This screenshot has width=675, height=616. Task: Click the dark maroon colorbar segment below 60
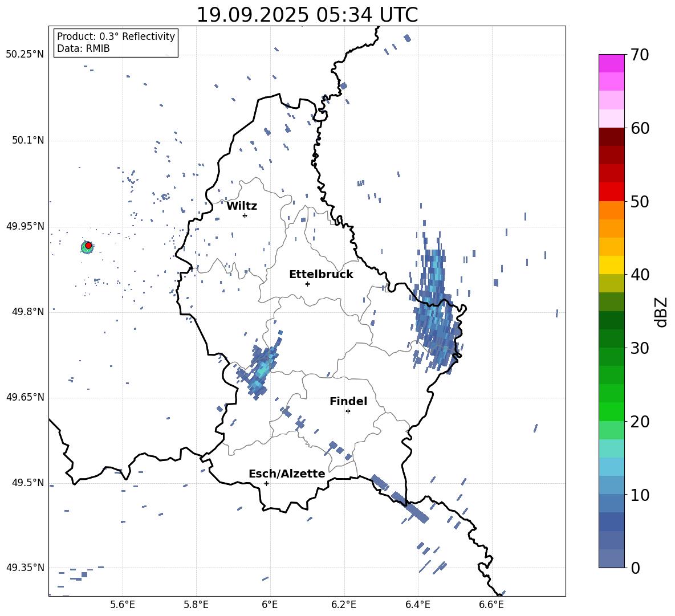pos(611,137)
